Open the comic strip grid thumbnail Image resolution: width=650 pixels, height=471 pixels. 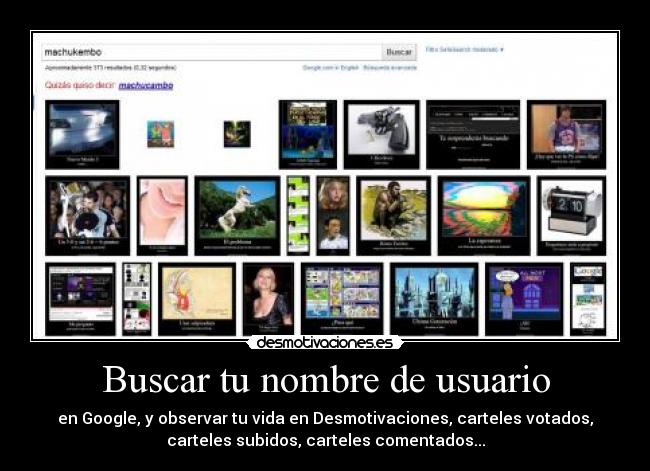[342, 299]
